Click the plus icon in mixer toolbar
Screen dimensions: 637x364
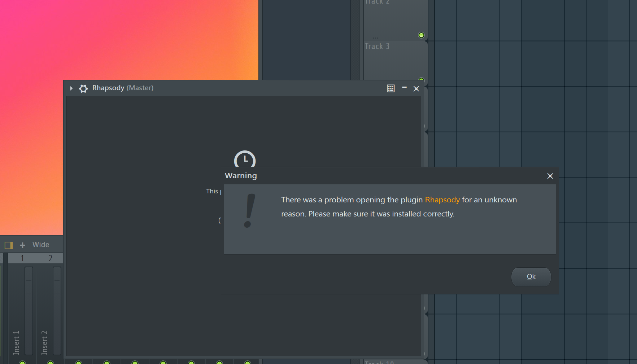[x=22, y=245]
